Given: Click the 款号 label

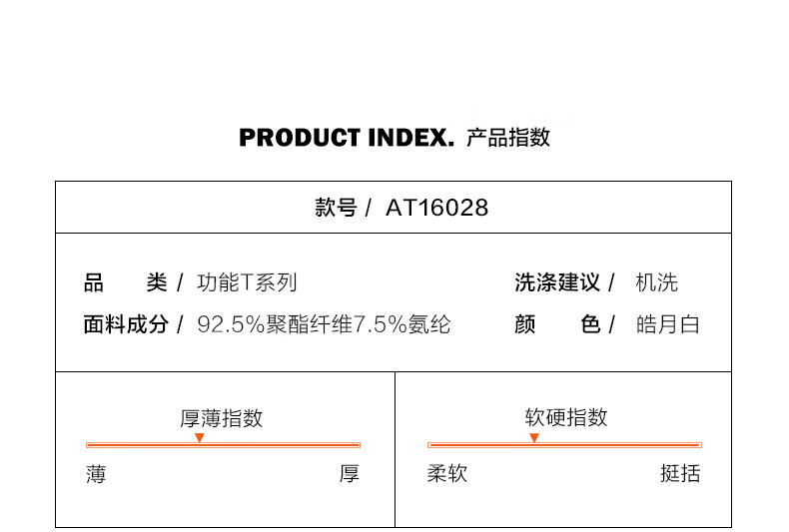Looking at the screenshot, I should (336, 208).
